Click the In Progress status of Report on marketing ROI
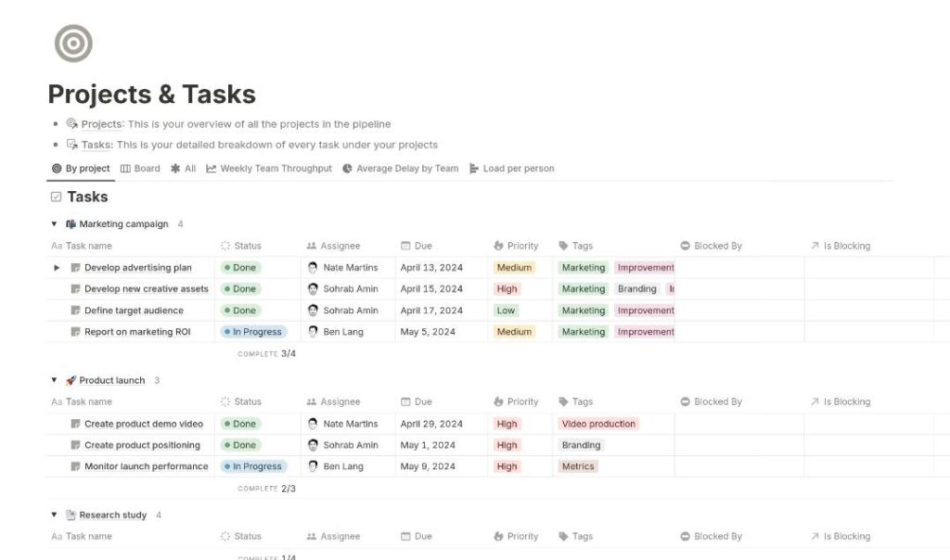 [255, 332]
